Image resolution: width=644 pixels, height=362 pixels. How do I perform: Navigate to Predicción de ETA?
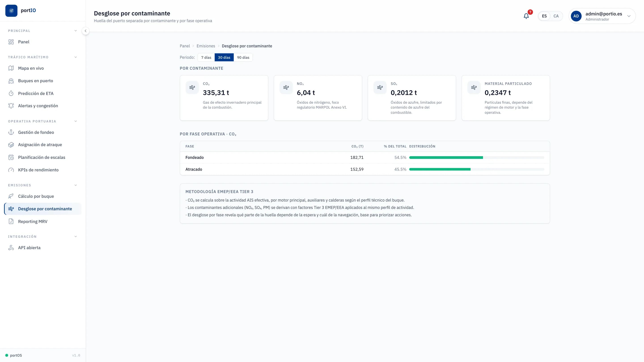pyautogui.click(x=43, y=93)
